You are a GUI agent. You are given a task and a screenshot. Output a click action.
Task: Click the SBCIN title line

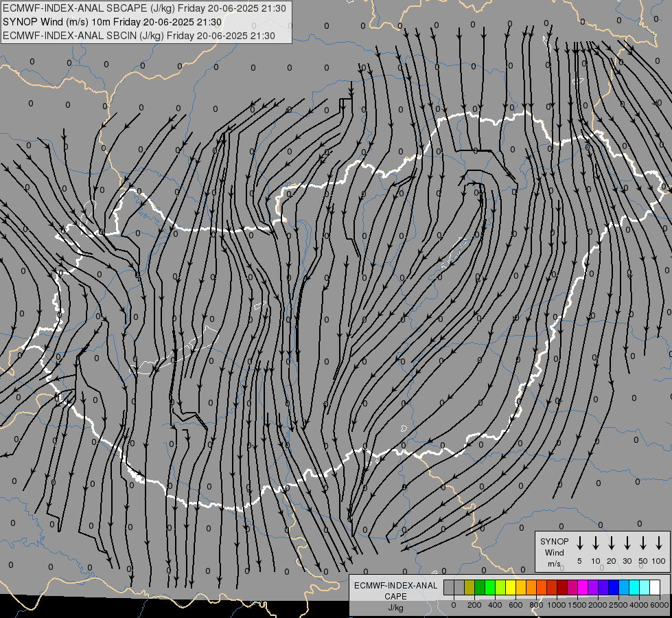coord(139,36)
